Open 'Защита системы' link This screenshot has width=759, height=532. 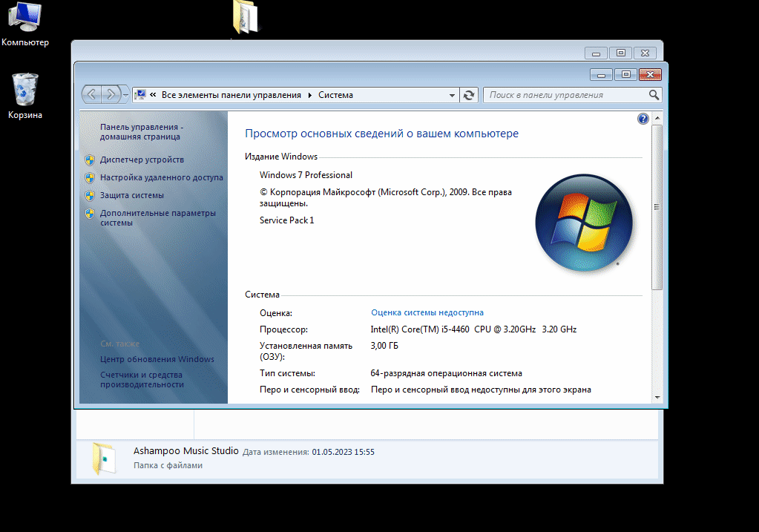click(131, 195)
